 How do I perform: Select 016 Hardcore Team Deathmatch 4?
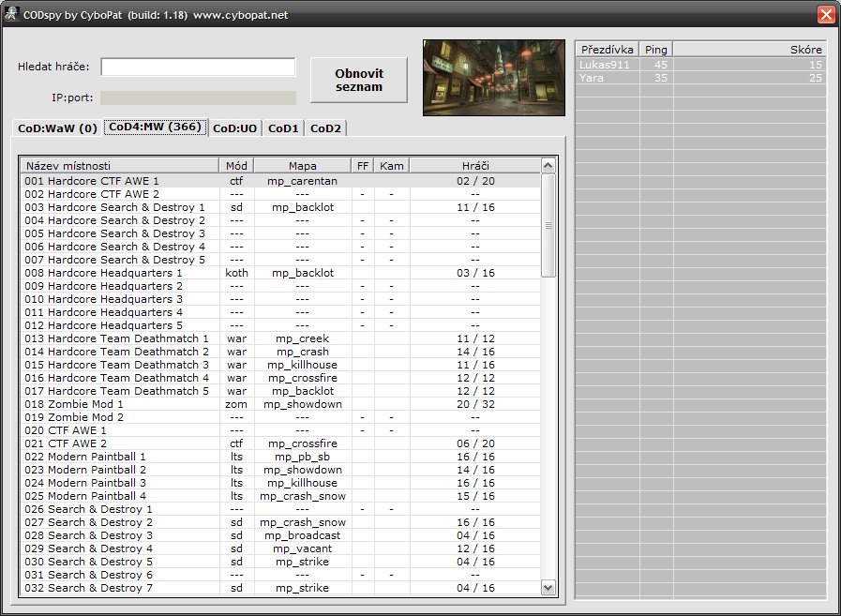point(280,378)
